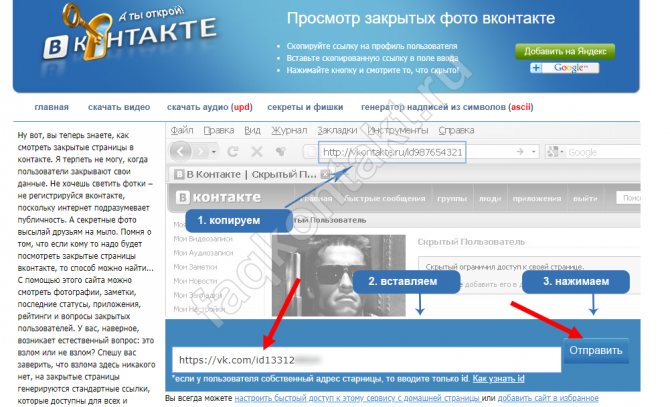Open 'генератор надписей из символов (ascii)' link

click(447, 107)
